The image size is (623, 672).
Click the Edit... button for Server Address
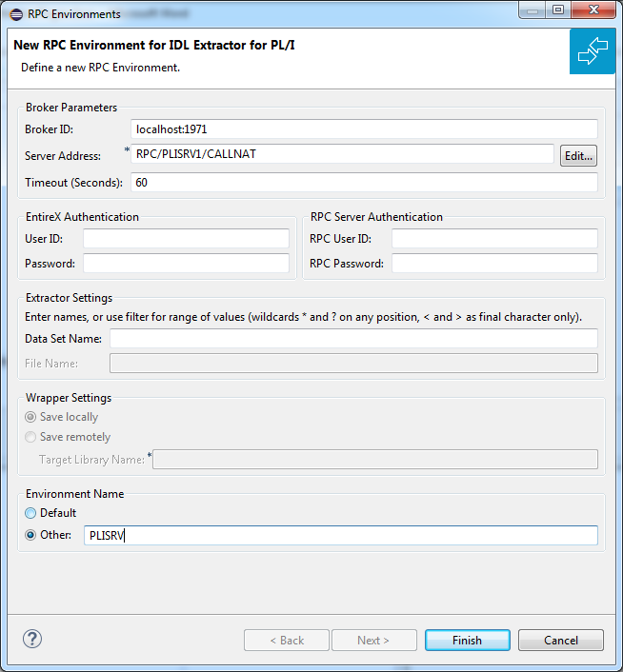coord(578,155)
